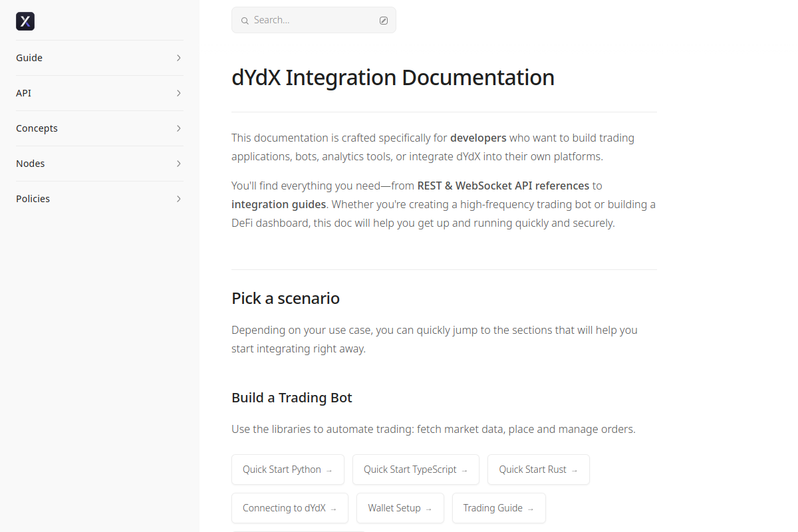Expand the Concepts section chevron
The width and height of the screenshot is (798, 532).
(x=178, y=128)
